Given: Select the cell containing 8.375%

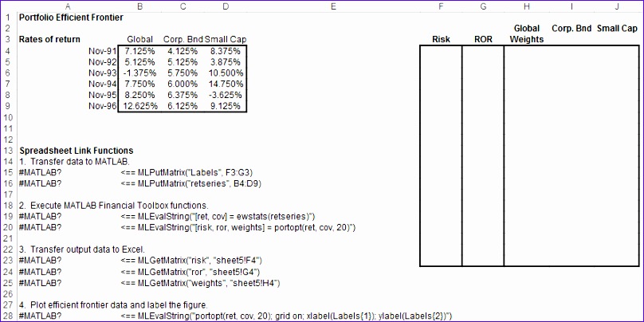Looking at the screenshot, I should (226, 51).
